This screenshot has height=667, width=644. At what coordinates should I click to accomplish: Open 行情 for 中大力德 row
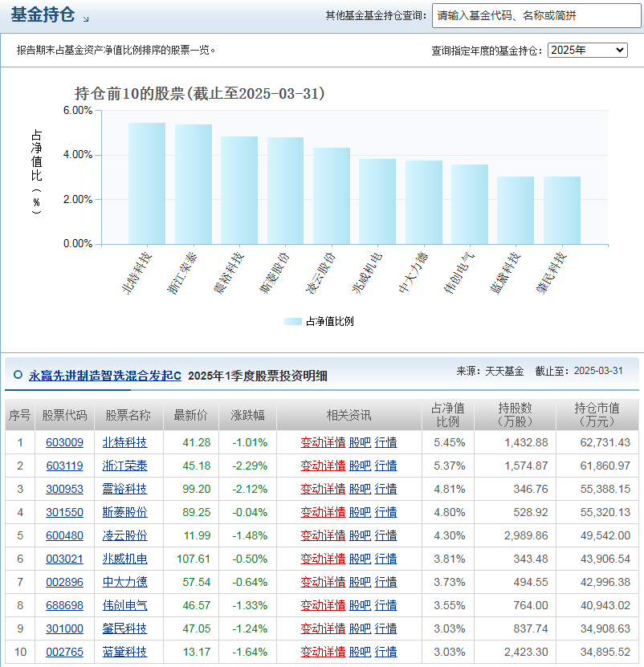[x=385, y=582]
